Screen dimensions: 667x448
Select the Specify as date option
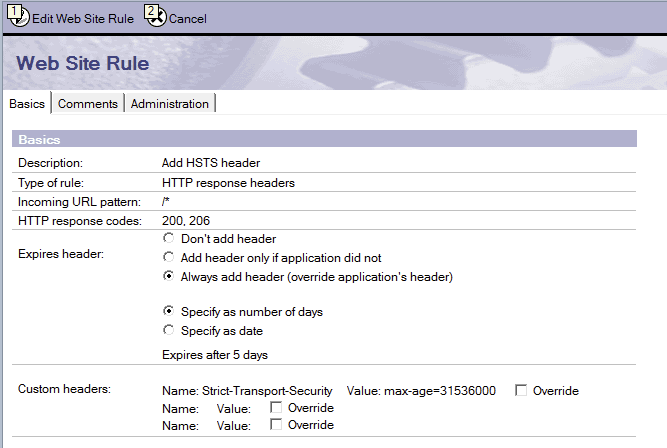(x=169, y=330)
